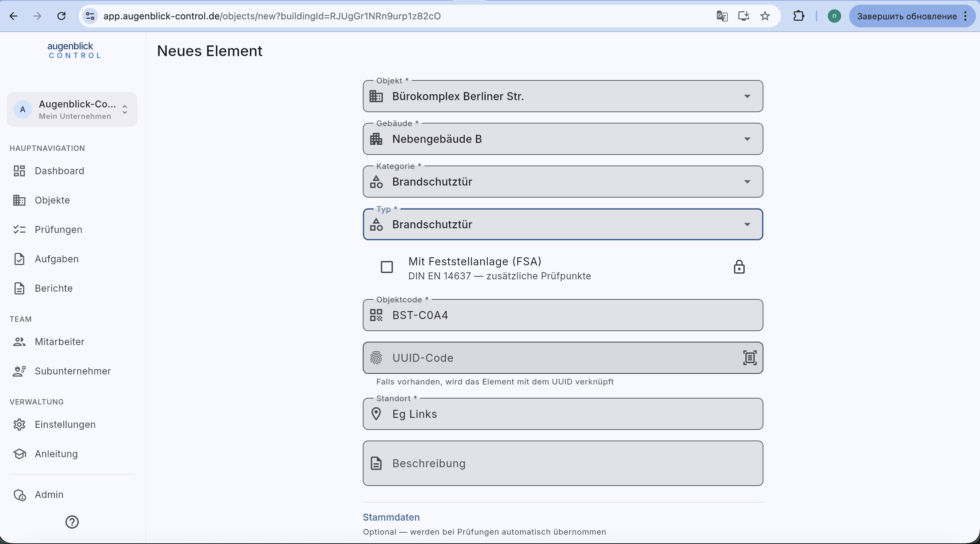Click the lock icon beside FSA option
The image size is (980, 544).
739,267
